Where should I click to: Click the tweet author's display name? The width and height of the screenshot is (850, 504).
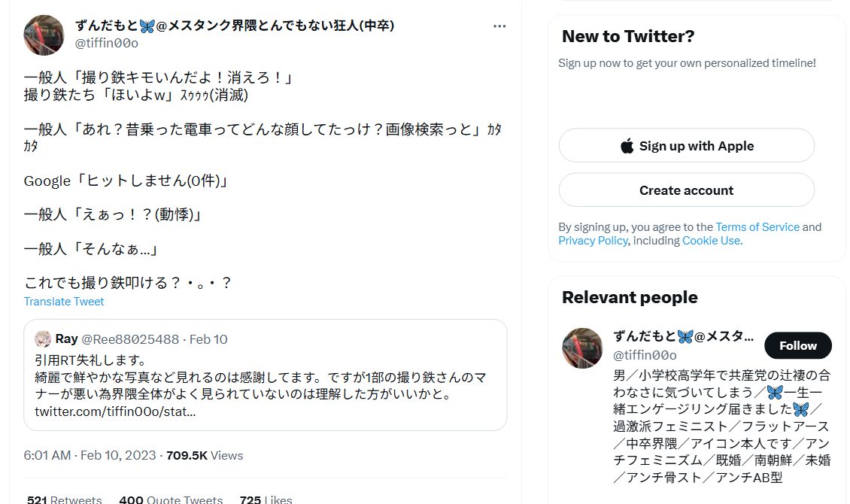point(235,26)
